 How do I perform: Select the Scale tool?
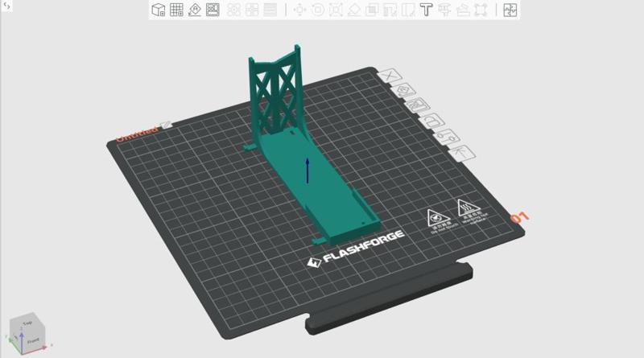click(336, 10)
